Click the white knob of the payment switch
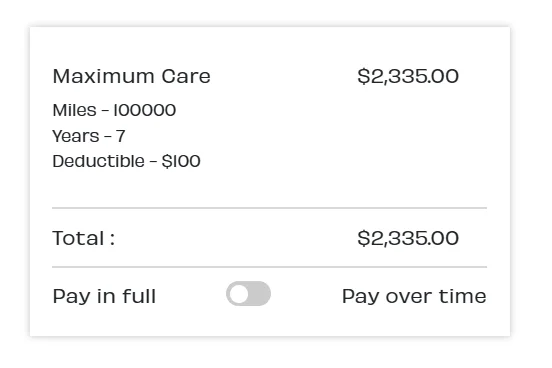This screenshot has width=552, height=368. 240,294
